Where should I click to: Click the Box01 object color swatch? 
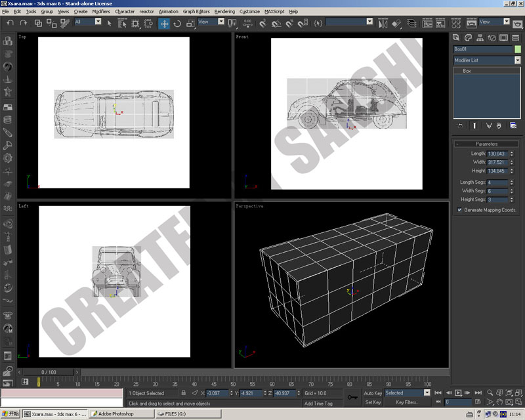click(x=518, y=49)
